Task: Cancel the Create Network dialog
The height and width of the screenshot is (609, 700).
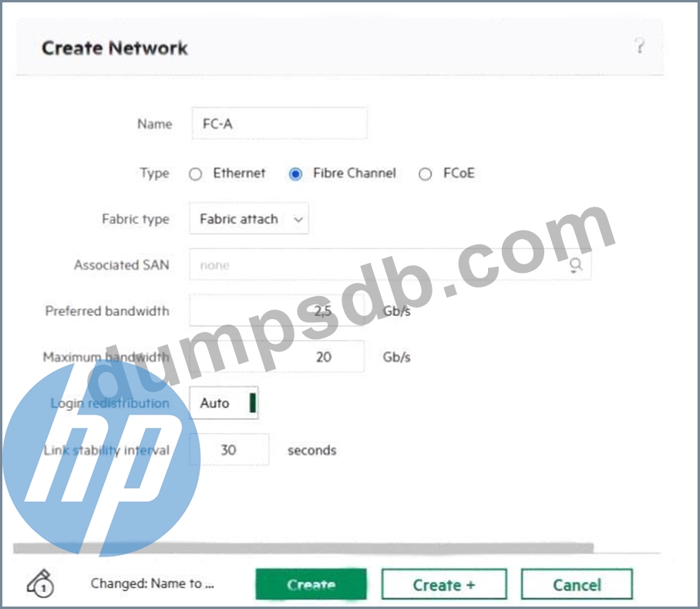Action: point(577,584)
